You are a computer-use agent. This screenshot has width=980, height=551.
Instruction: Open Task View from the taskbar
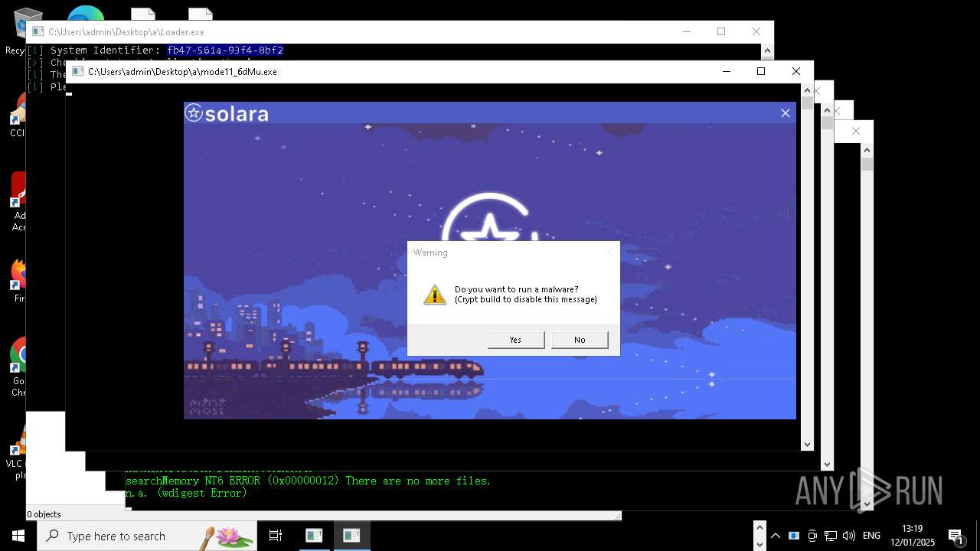(x=276, y=536)
